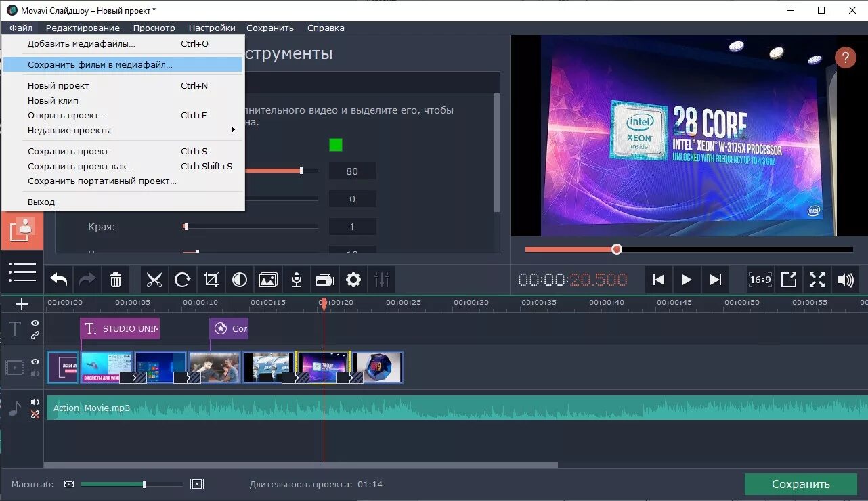Open the 16:9 aspect ratio dropdown

pos(760,279)
